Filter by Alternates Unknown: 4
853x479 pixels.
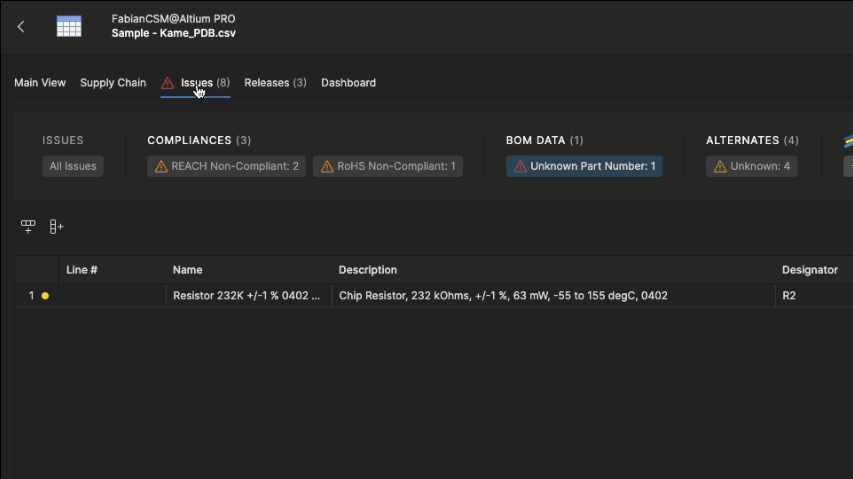(751, 166)
